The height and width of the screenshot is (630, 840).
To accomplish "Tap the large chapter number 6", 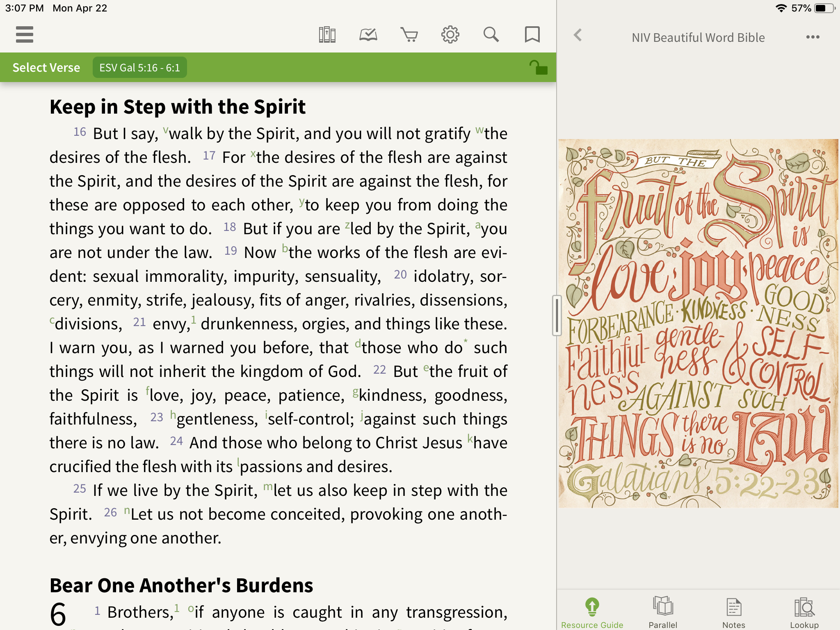I will pyautogui.click(x=58, y=614).
